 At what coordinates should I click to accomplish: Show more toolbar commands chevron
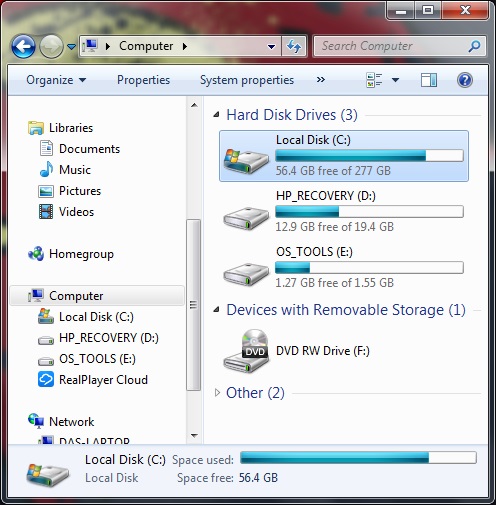(321, 80)
